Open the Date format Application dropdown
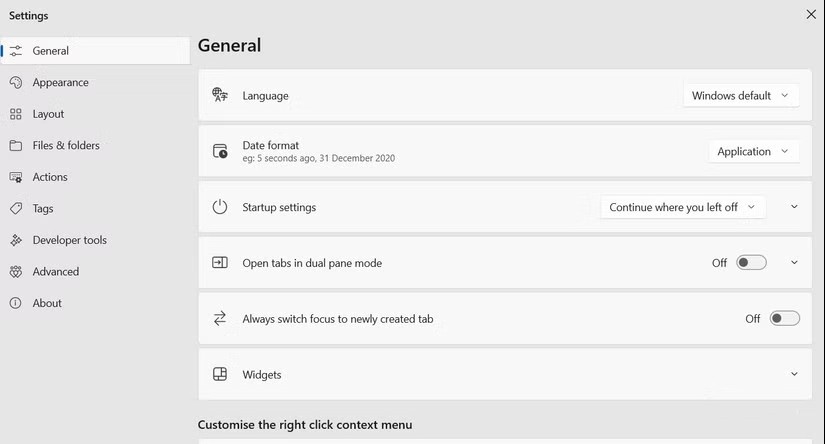This screenshot has height=444, width=825. coord(753,152)
